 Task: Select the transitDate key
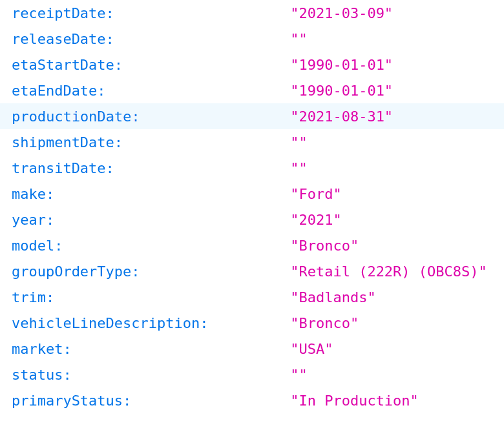tap(63, 169)
